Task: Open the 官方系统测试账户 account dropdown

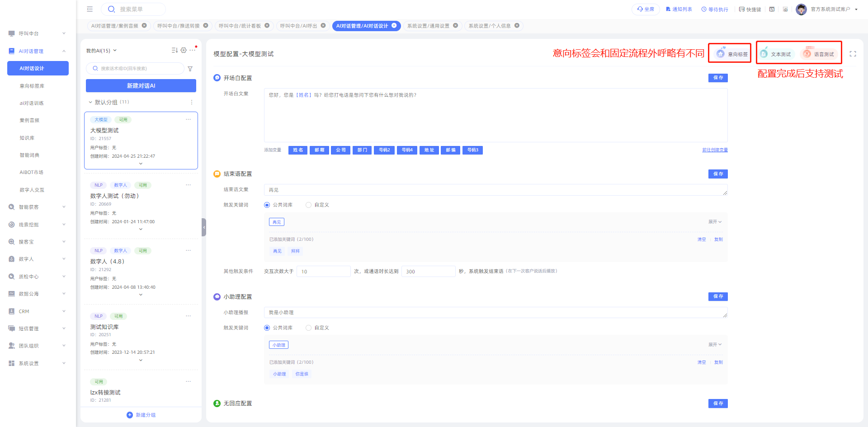Action: (x=834, y=9)
